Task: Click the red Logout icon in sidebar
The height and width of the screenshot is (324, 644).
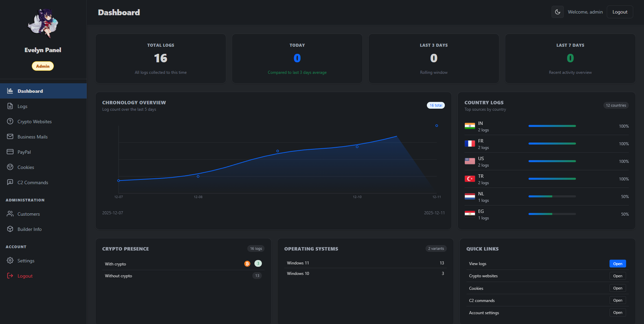Action: pos(10,276)
